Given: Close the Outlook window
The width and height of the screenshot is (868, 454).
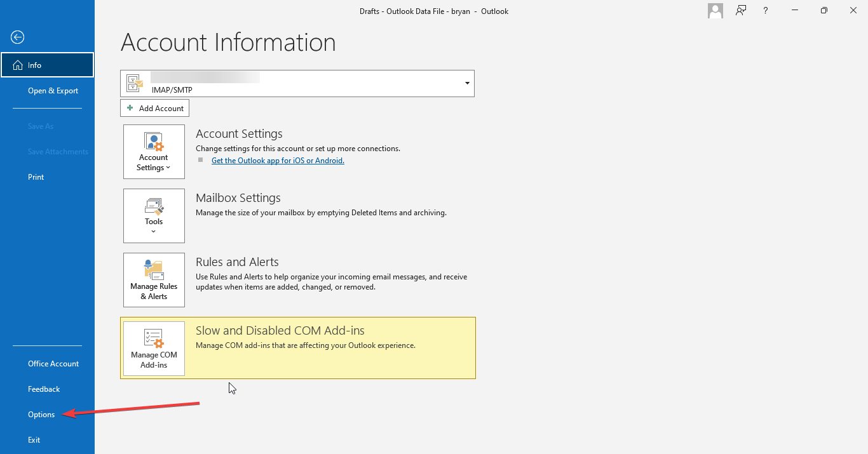Looking at the screenshot, I should pos(853,11).
